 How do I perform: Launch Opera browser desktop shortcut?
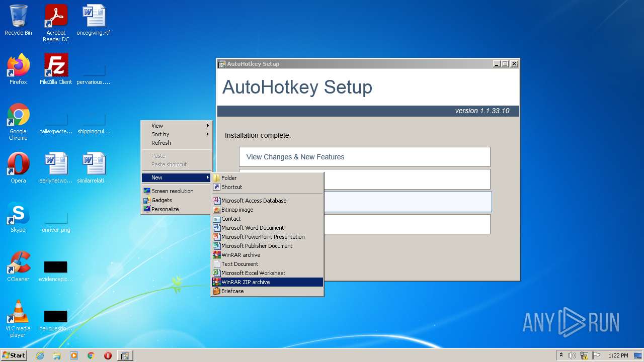pyautogui.click(x=18, y=168)
